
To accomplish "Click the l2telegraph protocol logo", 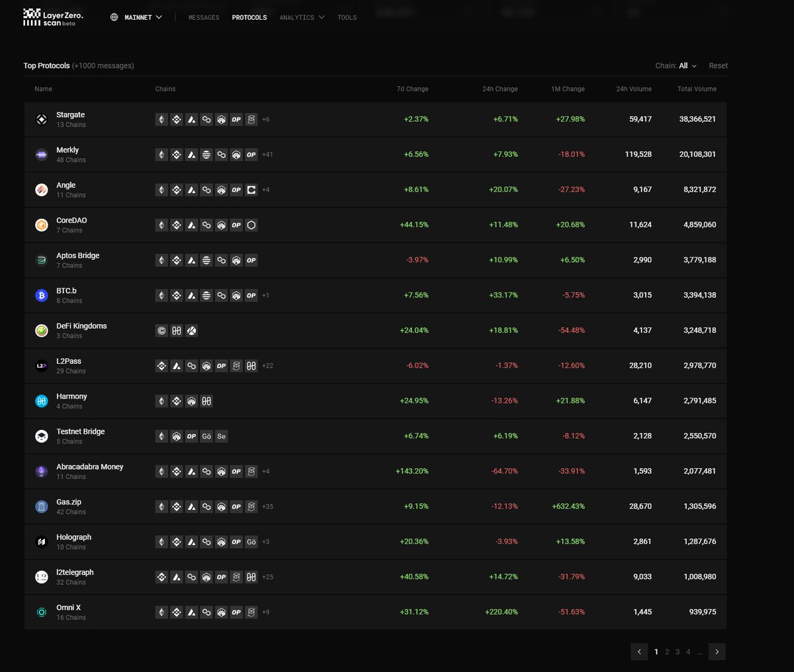I will [x=42, y=577].
